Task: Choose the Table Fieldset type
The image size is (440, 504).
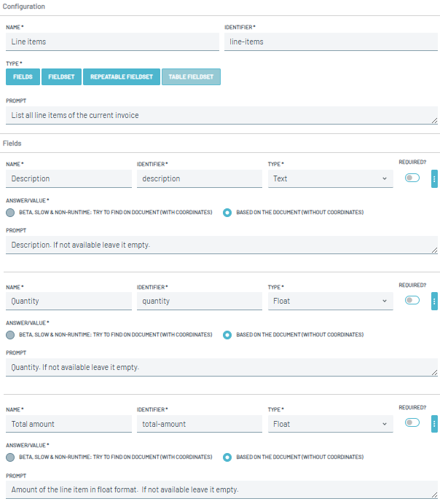Action: [191, 77]
